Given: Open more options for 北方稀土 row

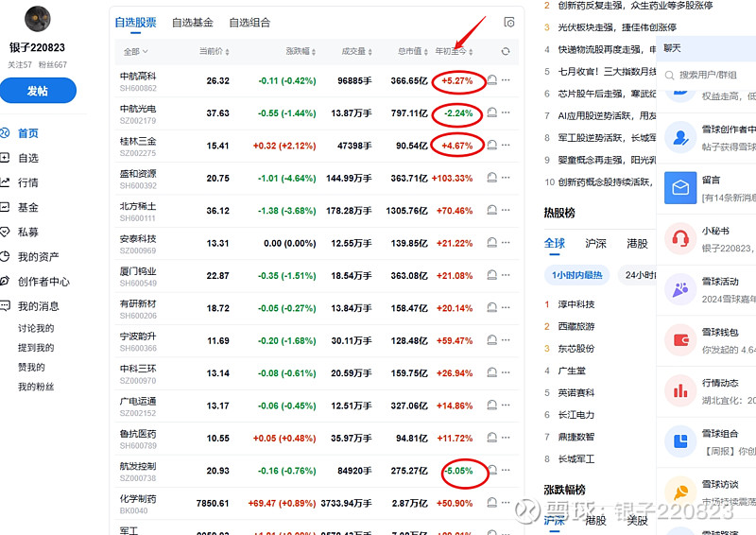Looking at the screenshot, I should (x=506, y=210).
